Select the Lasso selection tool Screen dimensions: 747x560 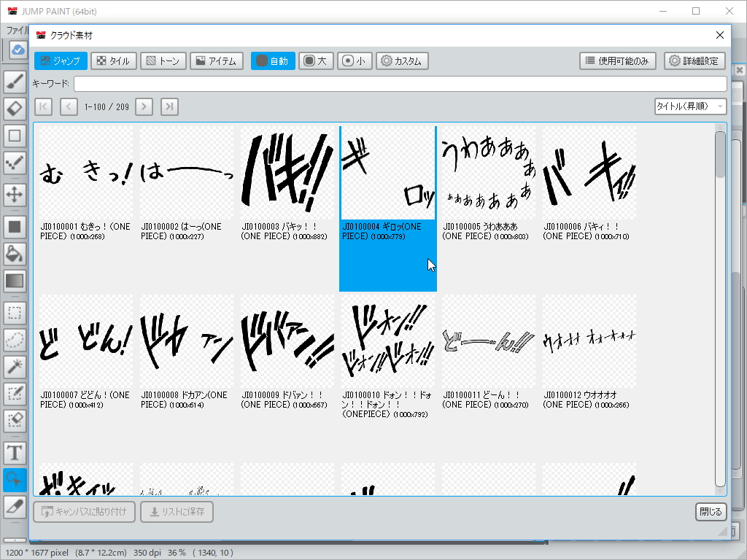pos(15,340)
